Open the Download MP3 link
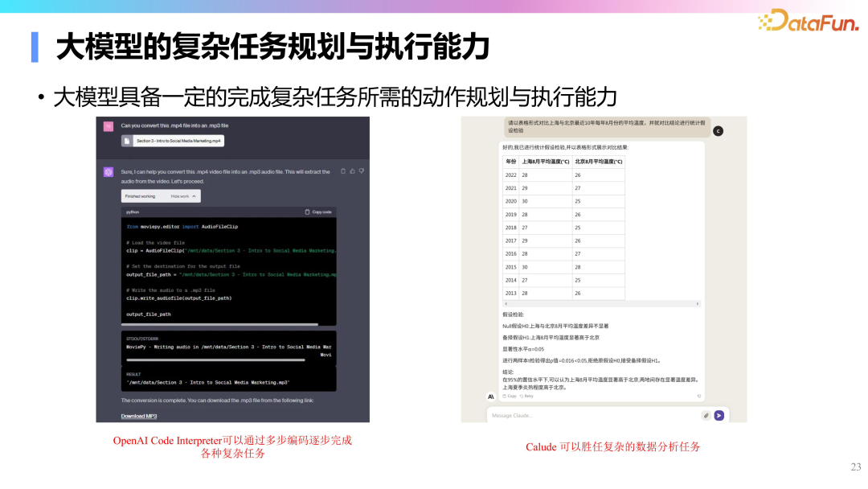 point(138,417)
